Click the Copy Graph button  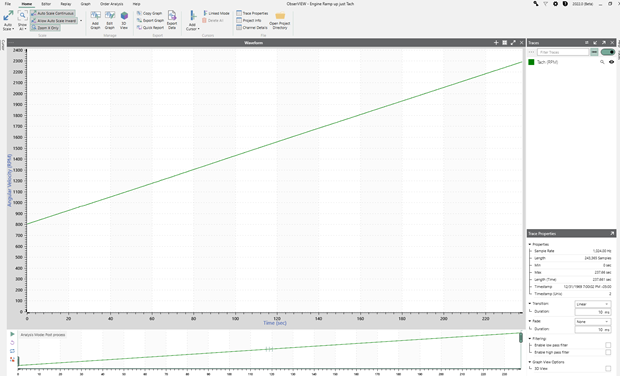149,13
